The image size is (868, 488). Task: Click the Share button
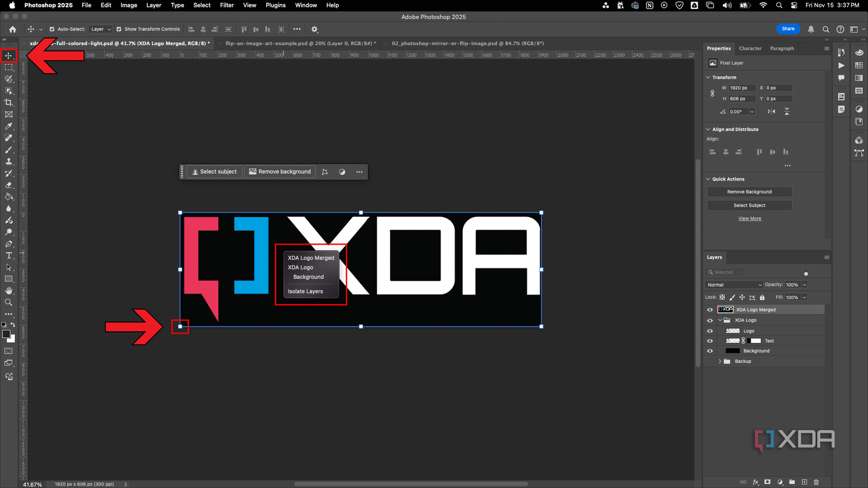click(x=788, y=29)
